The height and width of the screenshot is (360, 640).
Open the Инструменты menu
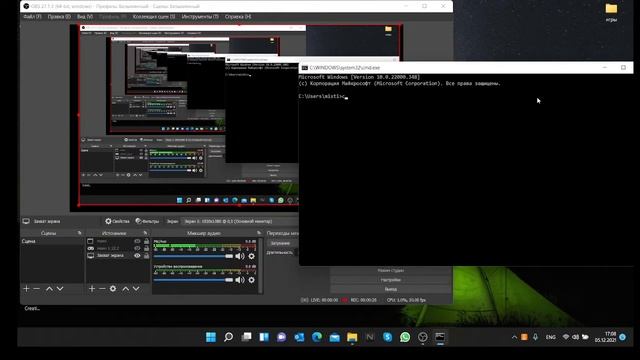pyautogui.click(x=200, y=17)
